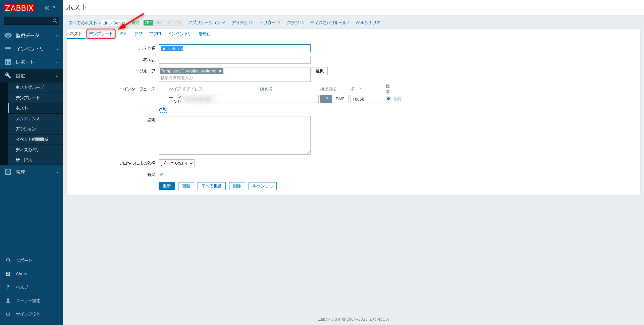The image size is (644, 325).
Task: Click the 削除 button at form bottom
Action: point(237,186)
